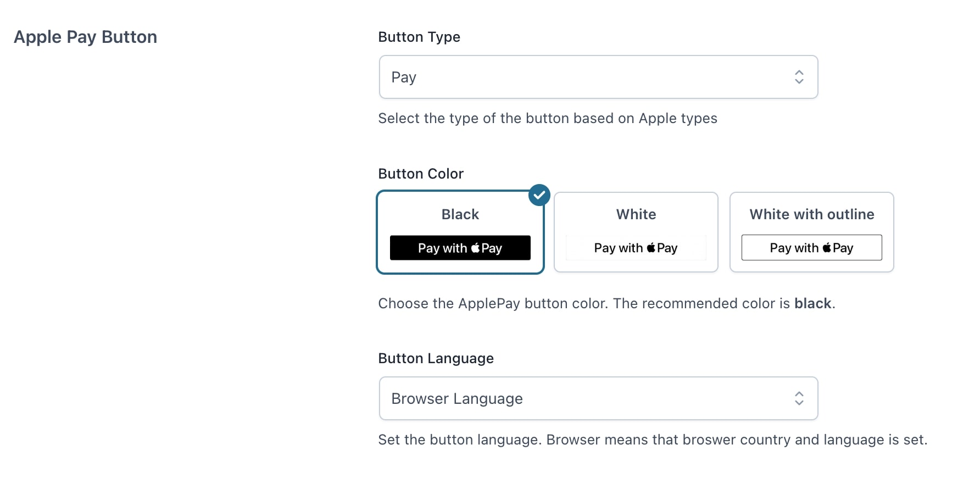Image resolution: width=980 pixels, height=478 pixels.
Task: Click the Apple logo in outlined preview
Action: click(827, 248)
